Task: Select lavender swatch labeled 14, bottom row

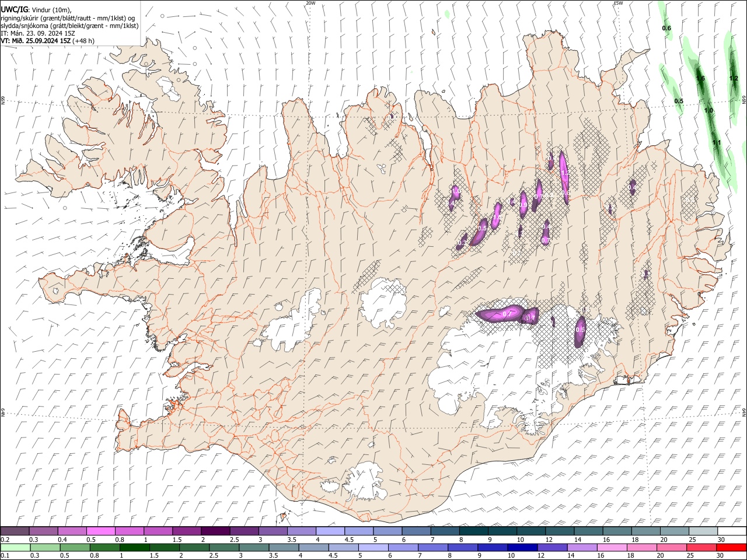Action: point(582,547)
